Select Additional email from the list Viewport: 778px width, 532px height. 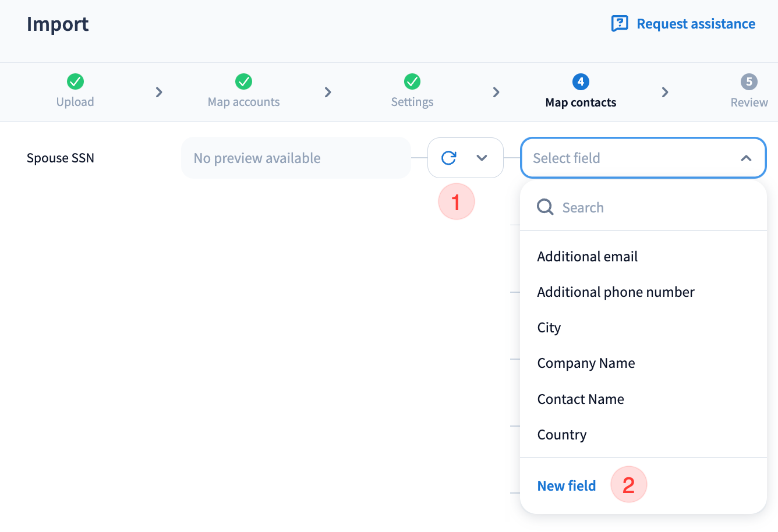click(x=587, y=257)
